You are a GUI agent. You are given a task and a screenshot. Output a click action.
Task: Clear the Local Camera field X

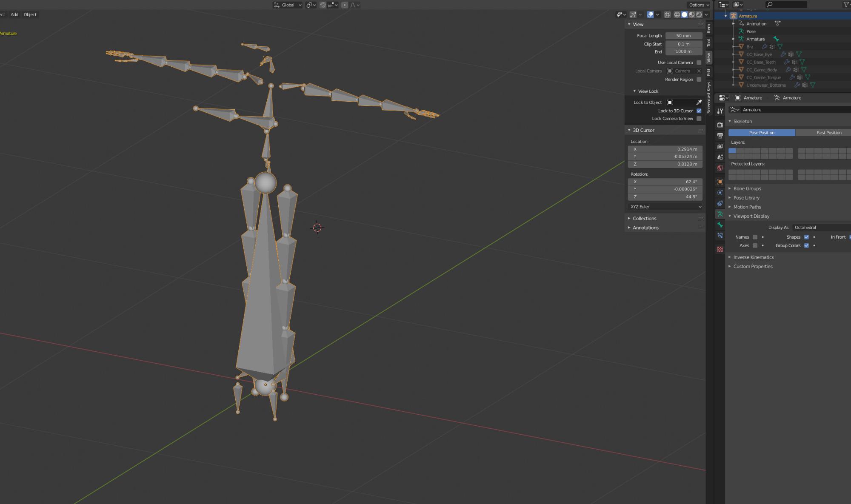(x=699, y=71)
